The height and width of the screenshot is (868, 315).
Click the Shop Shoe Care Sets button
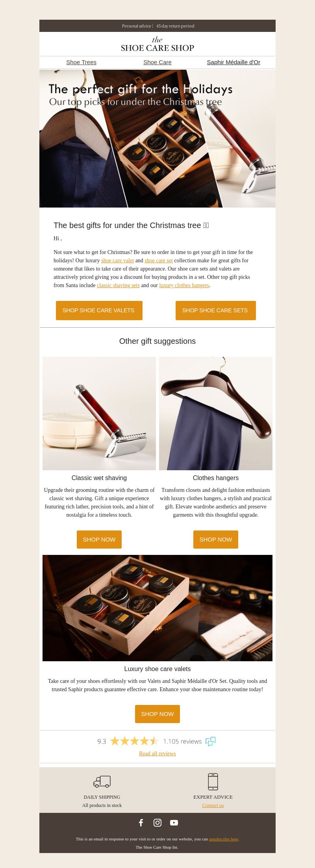coord(216,310)
